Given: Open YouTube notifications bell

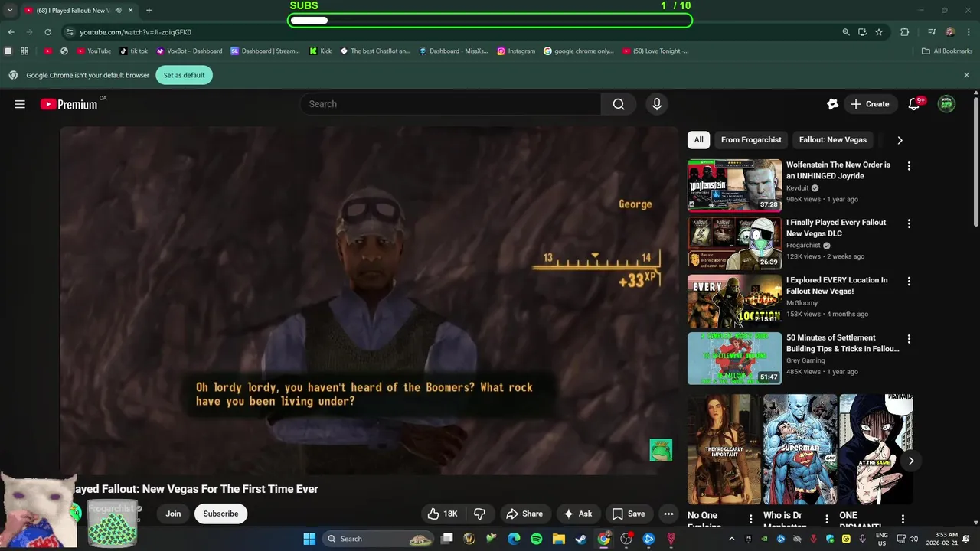Looking at the screenshot, I should pyautogui.click(x=913, y=104).
